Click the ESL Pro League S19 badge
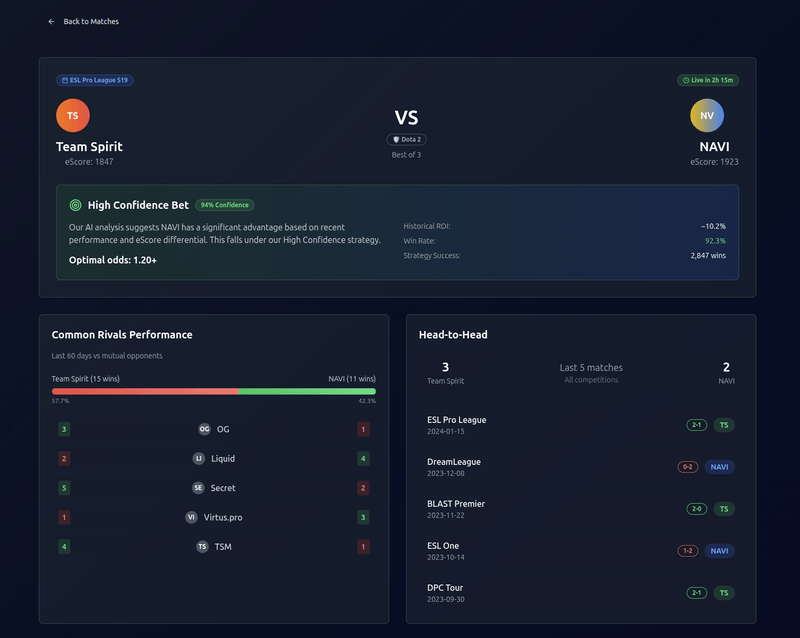The image size is (800, 638). coord(95,80)
